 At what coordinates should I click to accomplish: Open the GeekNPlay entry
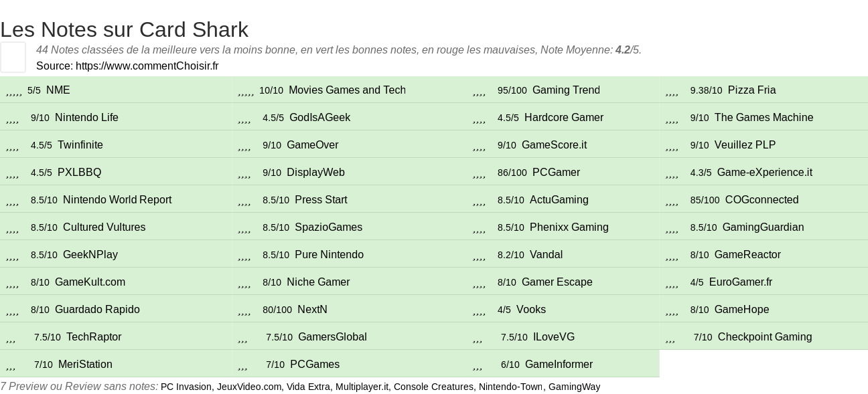(x=116, y=254)
